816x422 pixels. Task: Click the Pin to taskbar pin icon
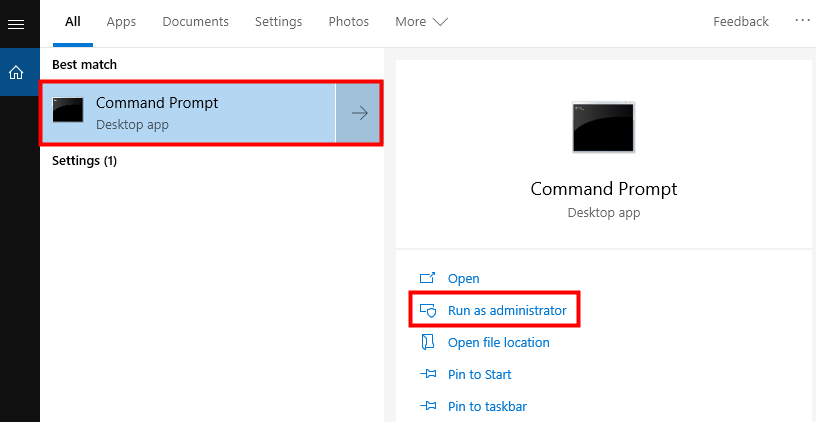coord(427,406)
